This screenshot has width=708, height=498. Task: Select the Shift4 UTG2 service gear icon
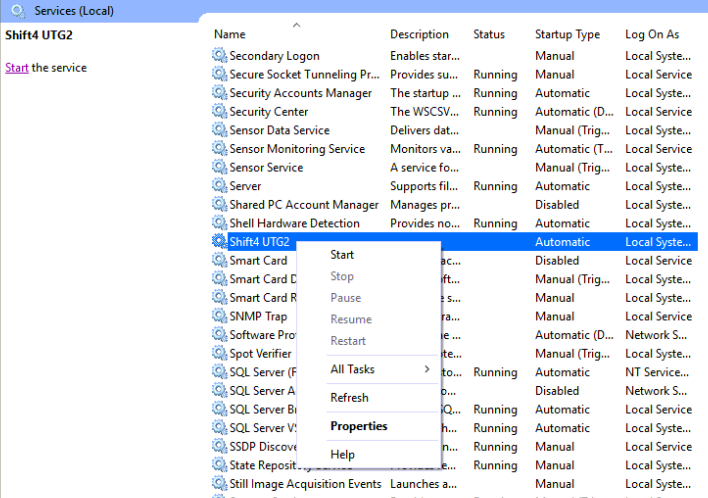[x=220, y=242]
